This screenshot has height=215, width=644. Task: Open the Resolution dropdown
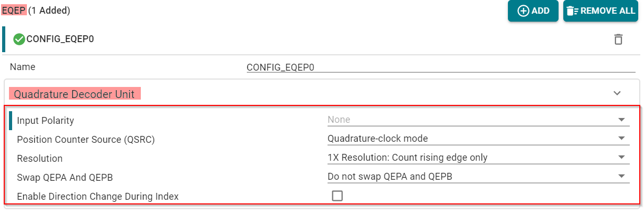[478, 158]
